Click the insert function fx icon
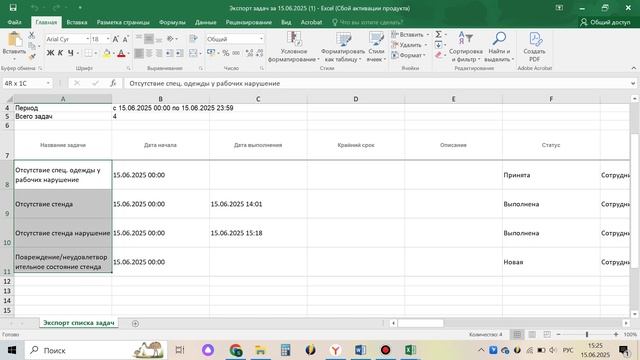640x360 pixels. 113,83
